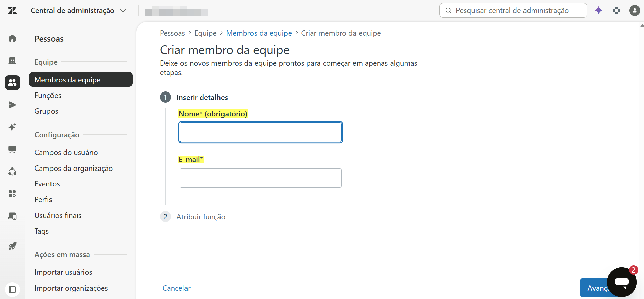Expand Central de administração dropdown

(x=78, y=11)
